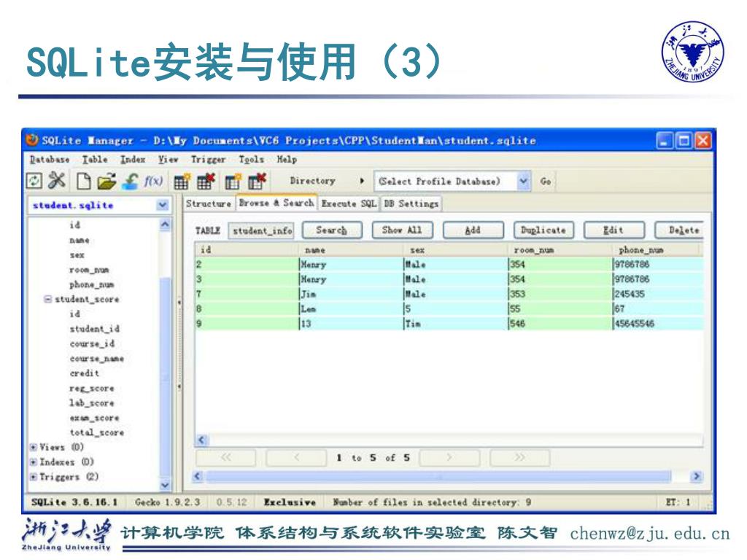Open the student.sqlite database dropdown

163,205
